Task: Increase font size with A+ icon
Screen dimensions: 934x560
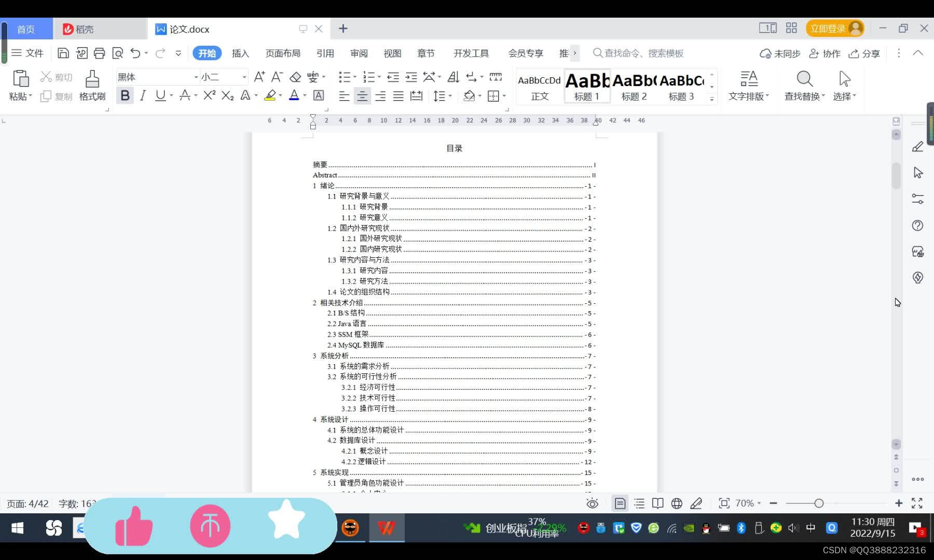Action: [x=259, y=77]
